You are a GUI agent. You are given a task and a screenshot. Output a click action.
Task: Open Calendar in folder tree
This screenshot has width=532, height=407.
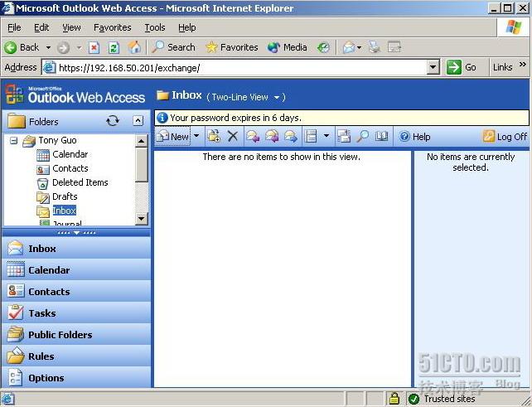(x=70, y=154)
